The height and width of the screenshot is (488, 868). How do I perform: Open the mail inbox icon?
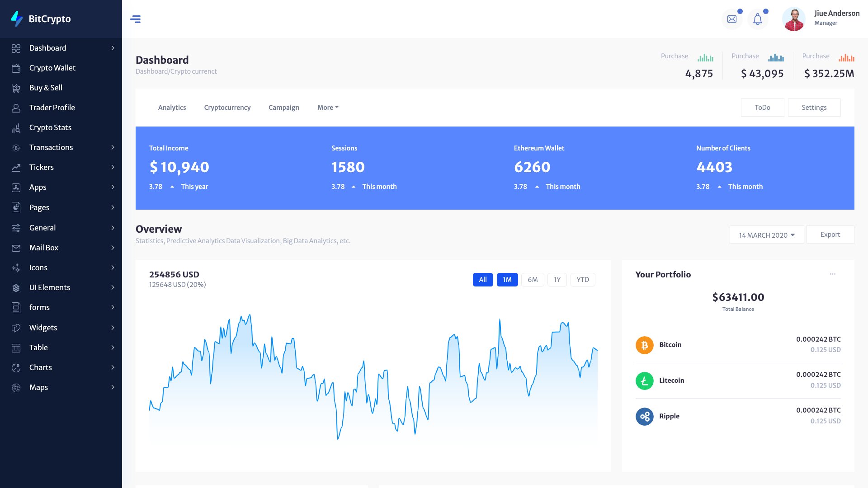[x=732, y=19]
